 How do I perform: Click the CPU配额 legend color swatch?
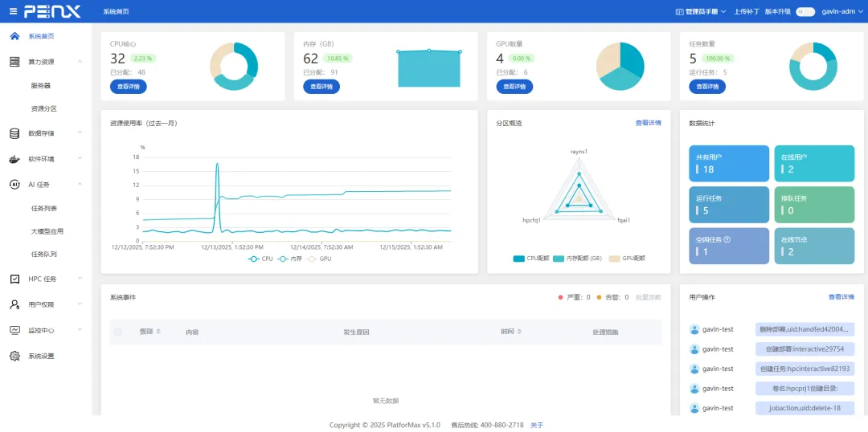click(518, 259)
